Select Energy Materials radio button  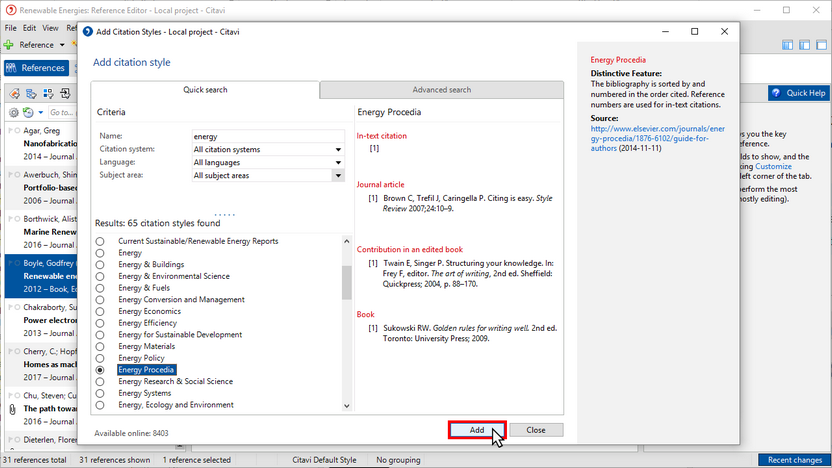point(100,346)
